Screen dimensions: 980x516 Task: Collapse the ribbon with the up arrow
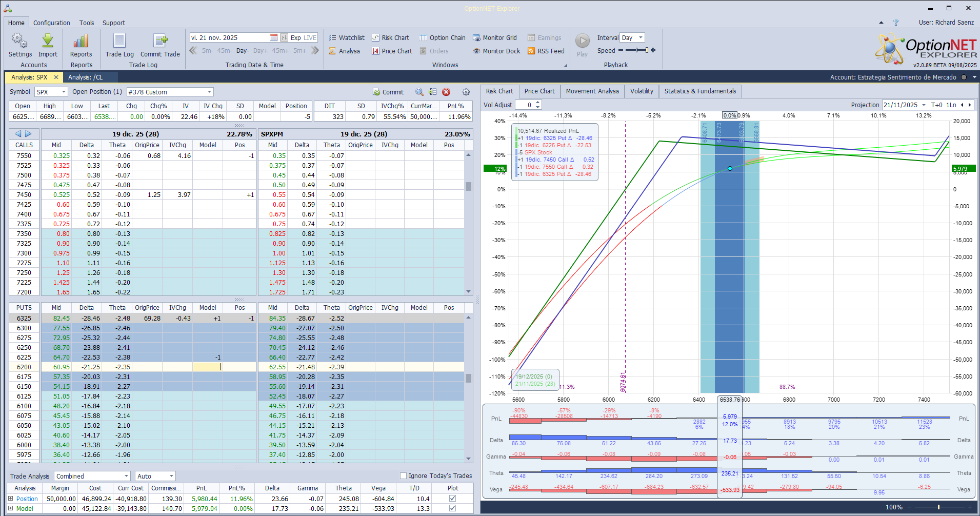tap(881, 23)
